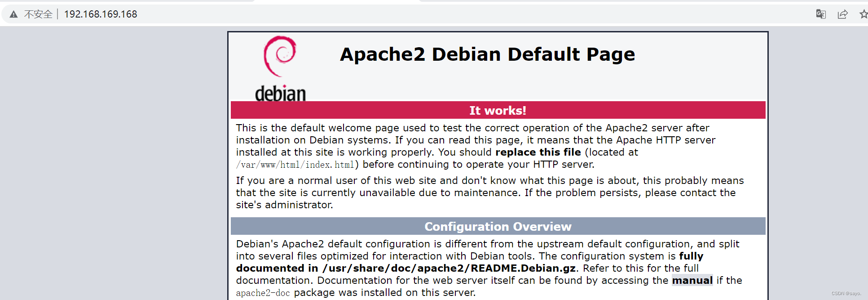Click the /var/www/html/index.html path text

pos(295,165)
